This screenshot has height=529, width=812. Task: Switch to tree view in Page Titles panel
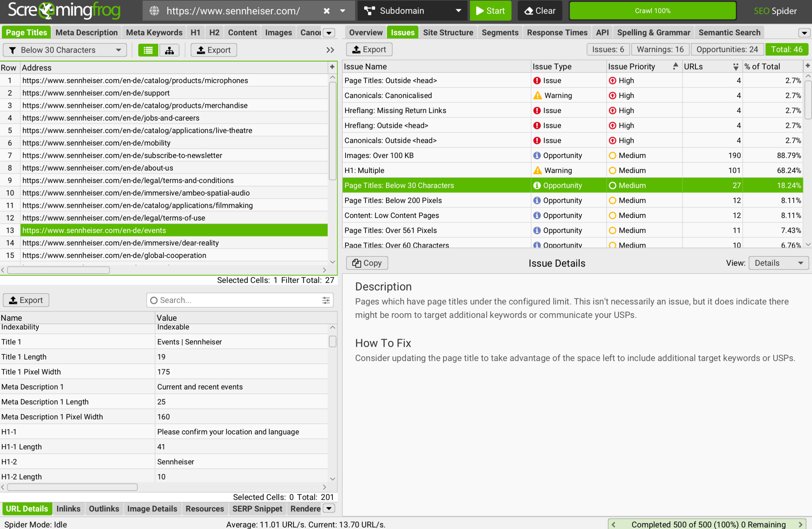[169, 50]
